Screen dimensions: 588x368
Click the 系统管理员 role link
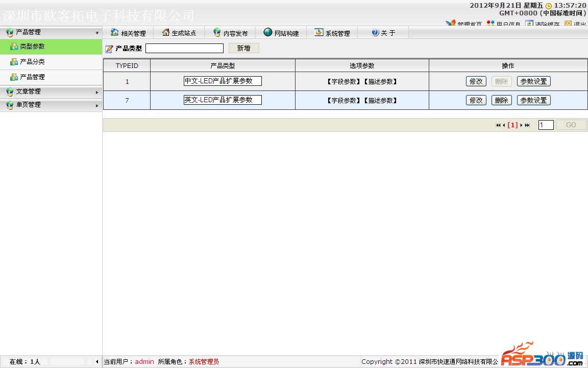point(204,362)
